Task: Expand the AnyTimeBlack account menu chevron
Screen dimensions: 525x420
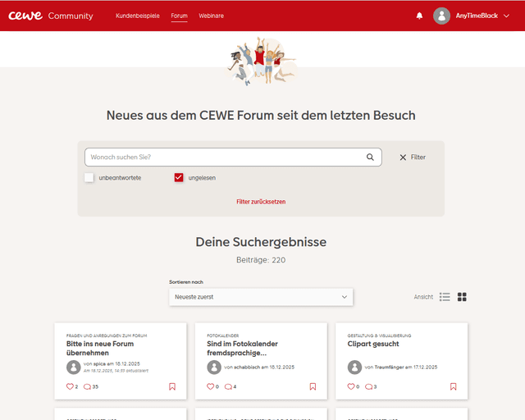Action: pos(507,16)
